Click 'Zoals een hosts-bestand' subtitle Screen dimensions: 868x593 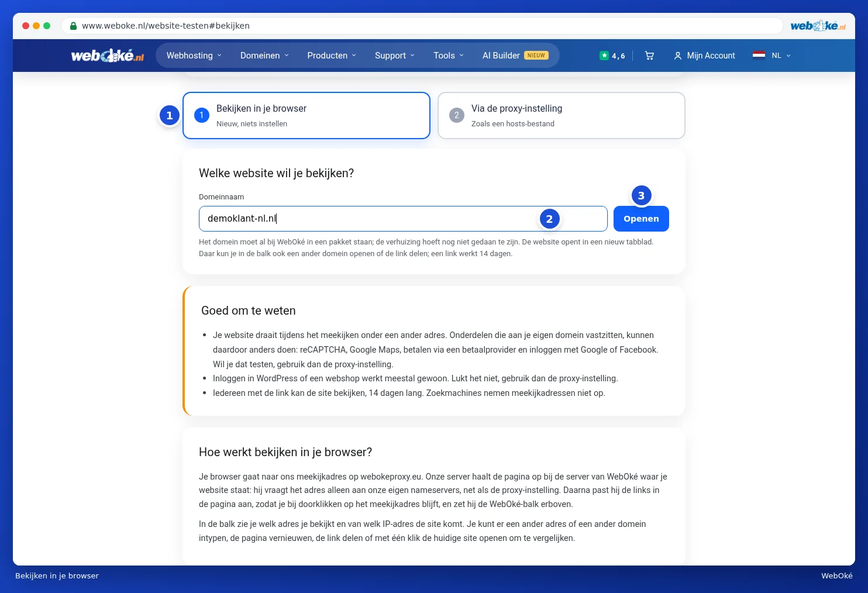pos(513,124)
